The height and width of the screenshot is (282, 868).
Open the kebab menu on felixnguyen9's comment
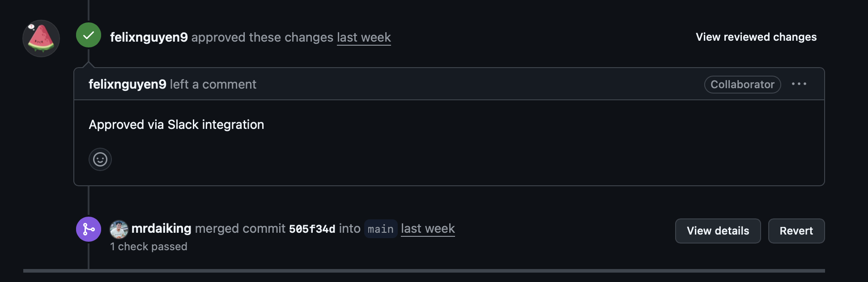(x=800, y=84)
